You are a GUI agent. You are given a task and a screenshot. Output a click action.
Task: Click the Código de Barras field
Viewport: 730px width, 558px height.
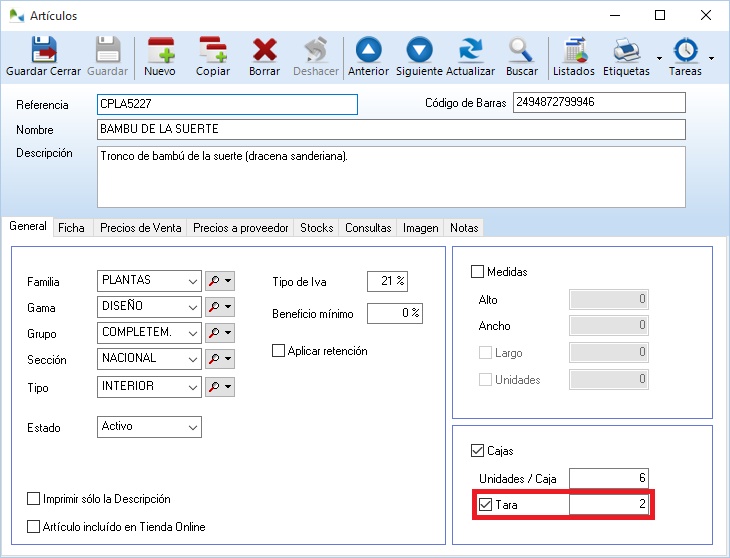tap(598, 103)
